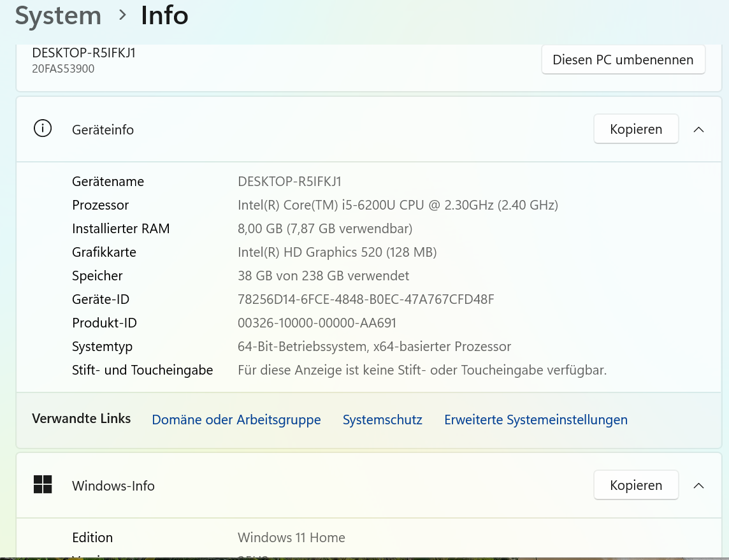Click the Systemtyp label

point(103,347)
